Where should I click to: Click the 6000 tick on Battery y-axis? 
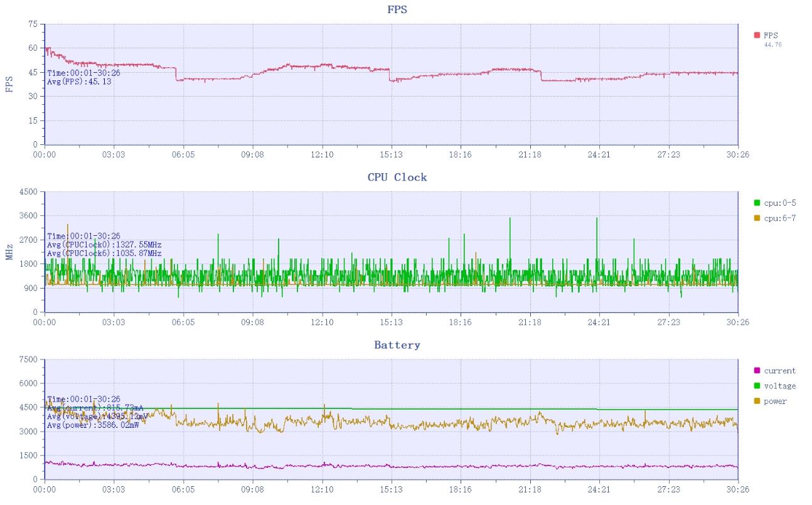[28, 383]
